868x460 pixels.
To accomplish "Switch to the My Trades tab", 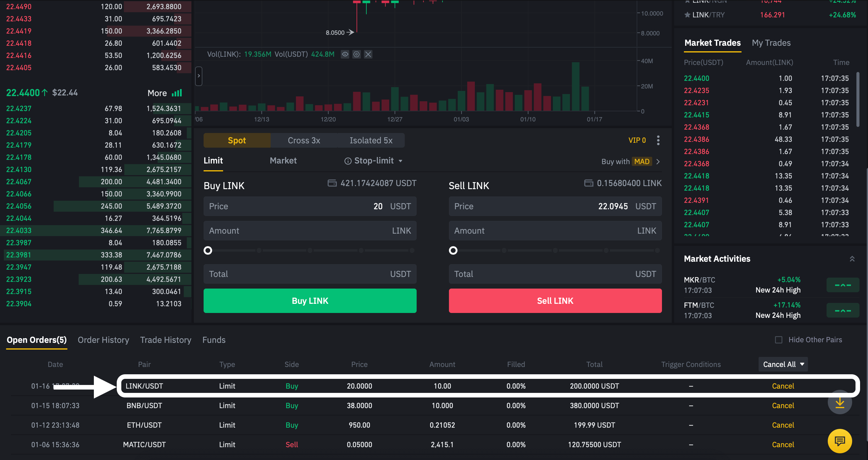I will (771, 43).
